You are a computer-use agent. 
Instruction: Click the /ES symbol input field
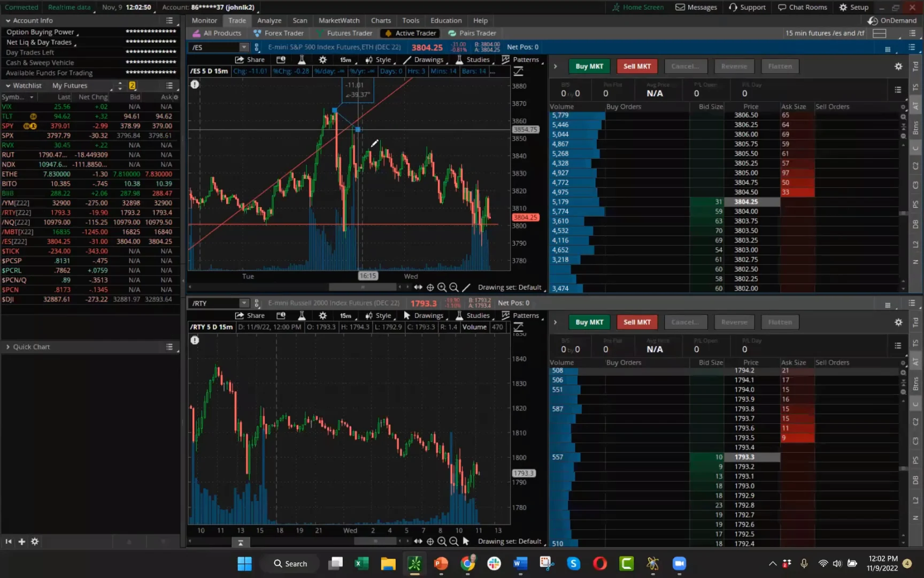point(215,47)
